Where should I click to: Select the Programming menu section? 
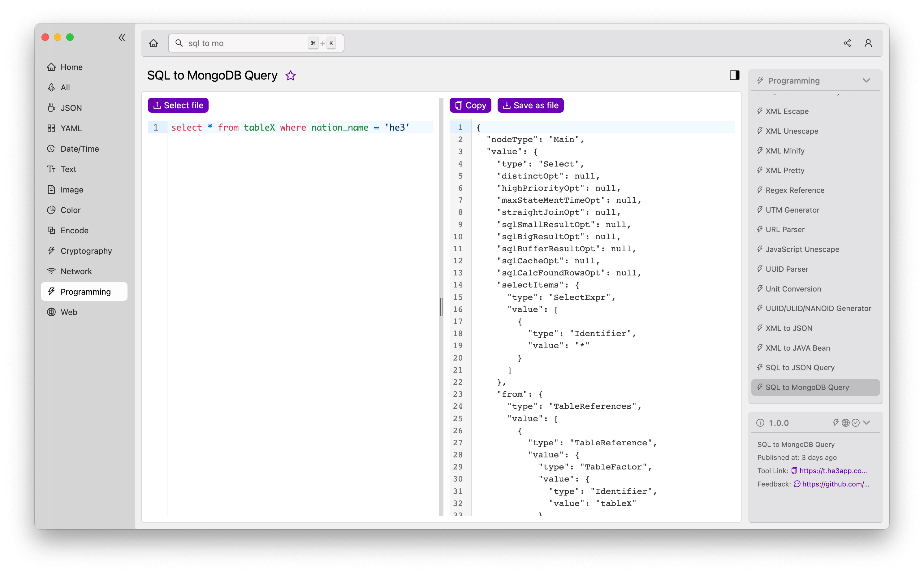coord(84,292)
